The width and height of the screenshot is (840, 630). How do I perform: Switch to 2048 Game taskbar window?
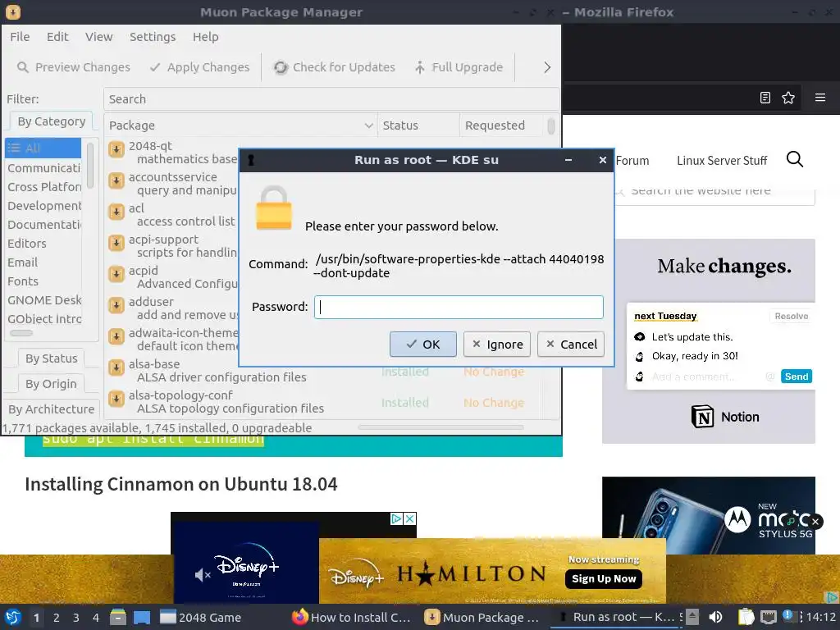(200, 617)
